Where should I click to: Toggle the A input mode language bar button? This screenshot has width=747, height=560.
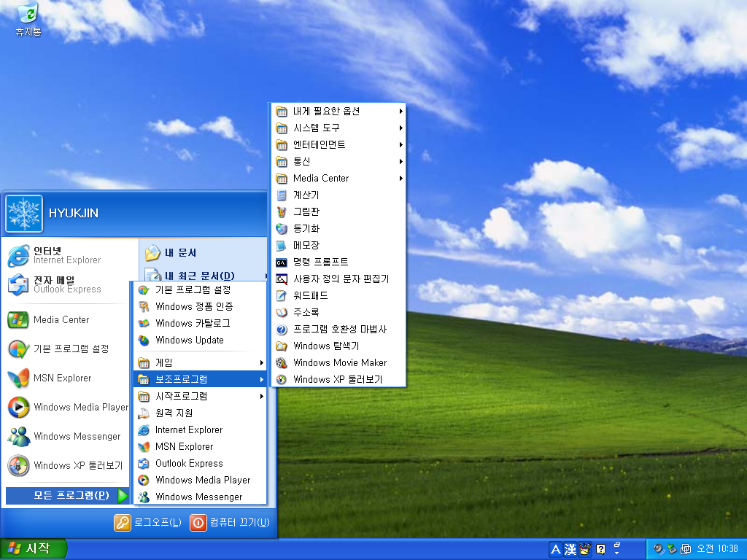click(555, 550)
